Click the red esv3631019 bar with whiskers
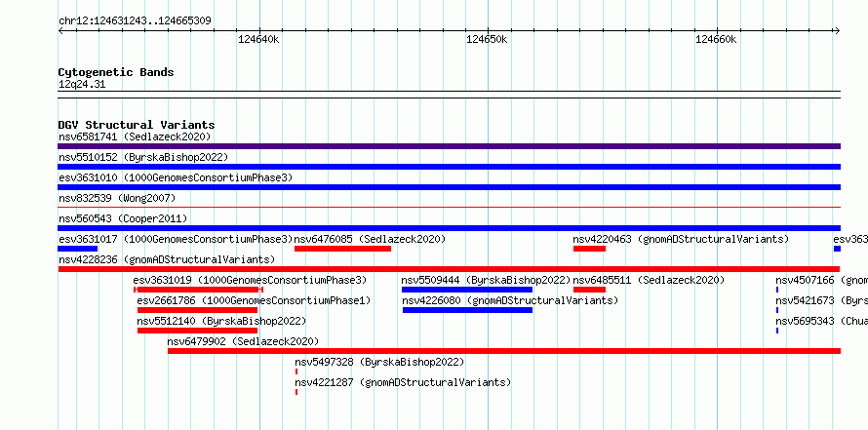This screenshot has height=430, width=868. (198, 290)
